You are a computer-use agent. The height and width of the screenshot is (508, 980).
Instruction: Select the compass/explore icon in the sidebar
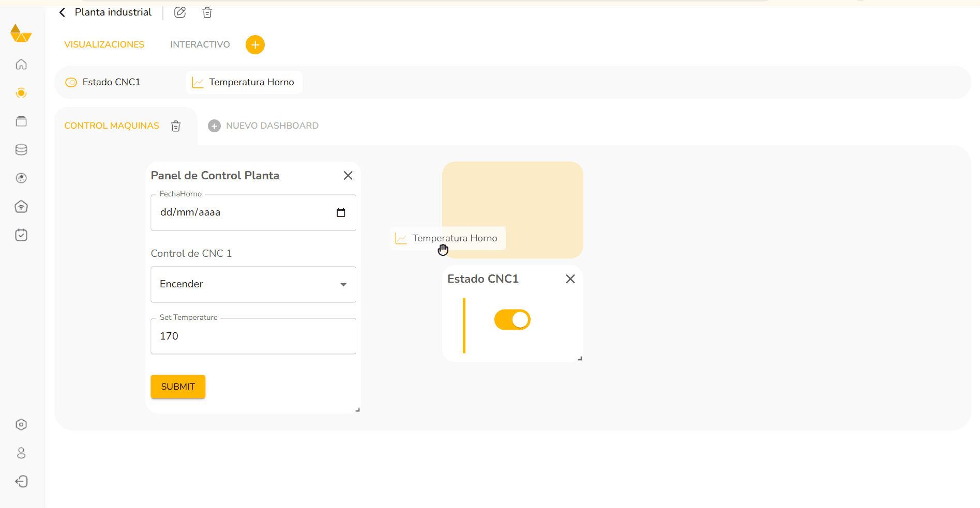(21, 178)
